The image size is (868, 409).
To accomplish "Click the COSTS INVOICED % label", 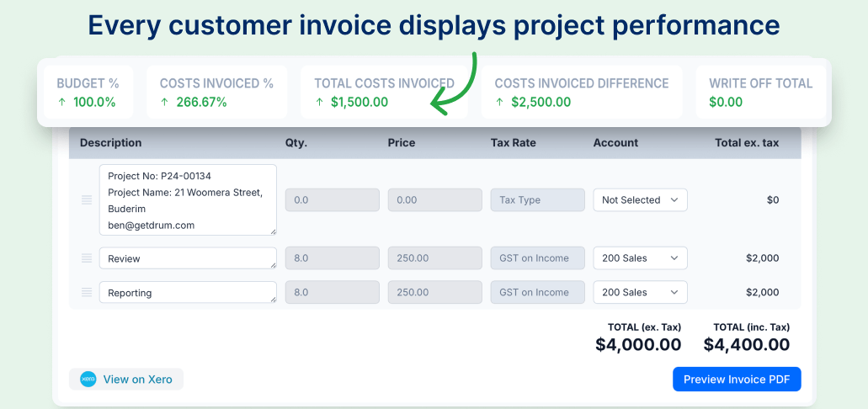I will tap(217, 83).
